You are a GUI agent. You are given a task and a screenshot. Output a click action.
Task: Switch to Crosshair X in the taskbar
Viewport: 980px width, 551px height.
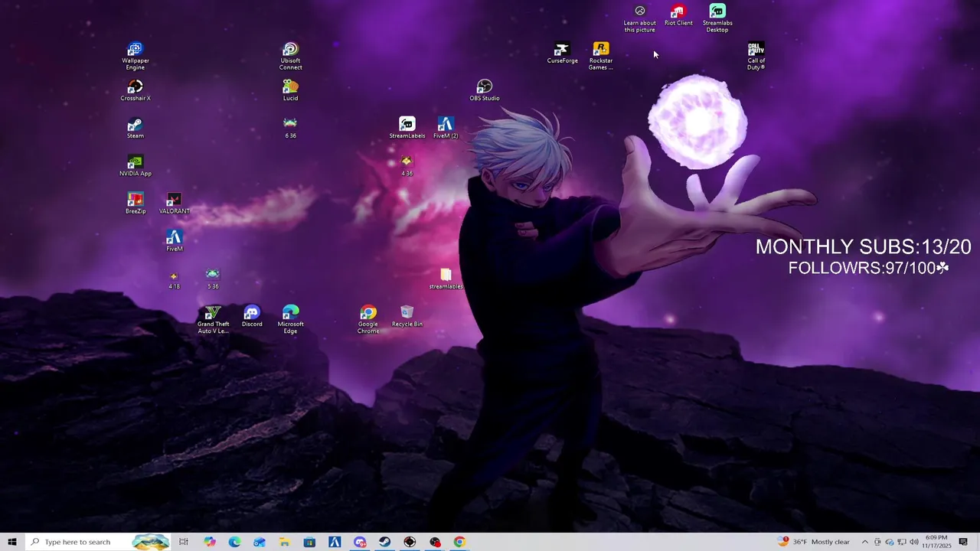tap(410, 542)
